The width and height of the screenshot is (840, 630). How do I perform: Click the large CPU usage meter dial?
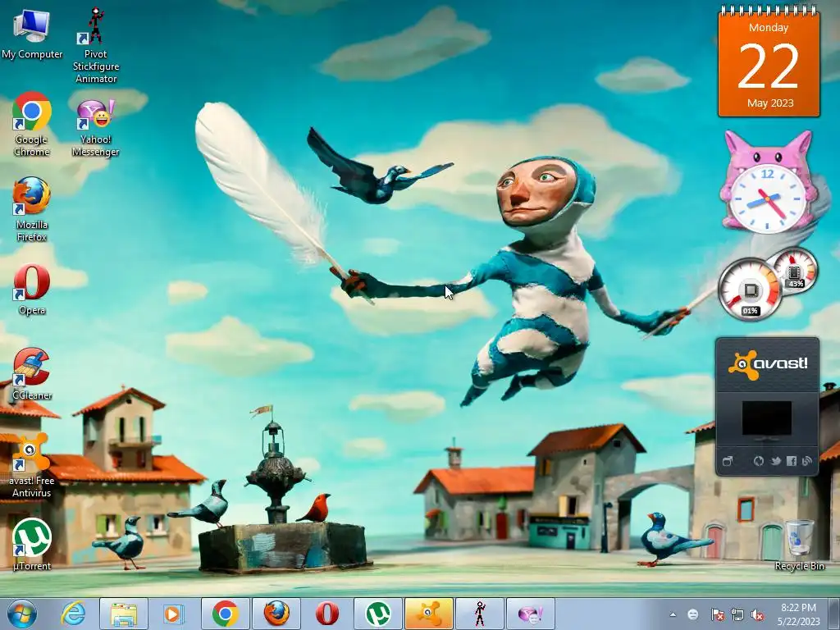pos(751,290)
